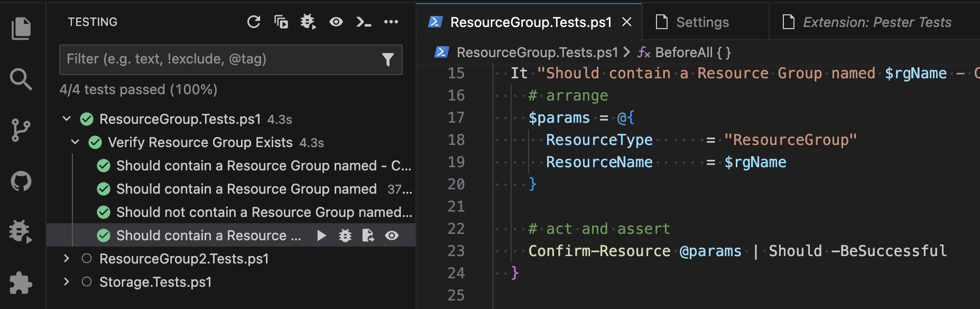980x309 pixels.
Task: Open Run and Debug in activity bar
Action: pos(21,232)
